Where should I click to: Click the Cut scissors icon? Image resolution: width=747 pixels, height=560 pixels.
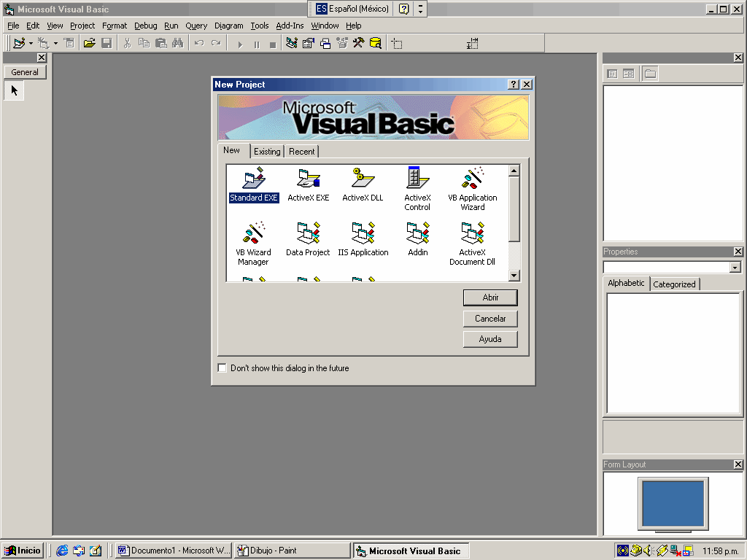pos(127,43)
